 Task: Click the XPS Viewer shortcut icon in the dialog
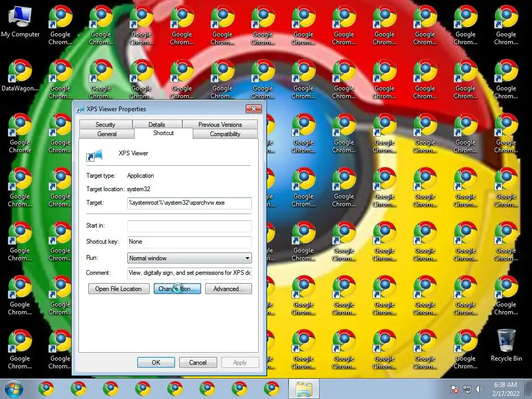(95, 155)
